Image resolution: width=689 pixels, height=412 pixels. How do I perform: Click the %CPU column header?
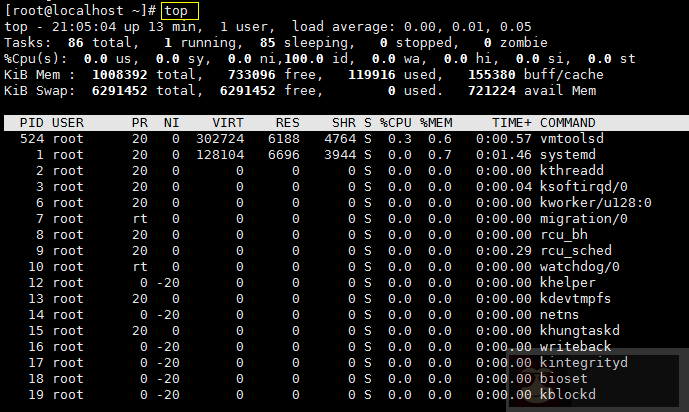pos(395,122)
